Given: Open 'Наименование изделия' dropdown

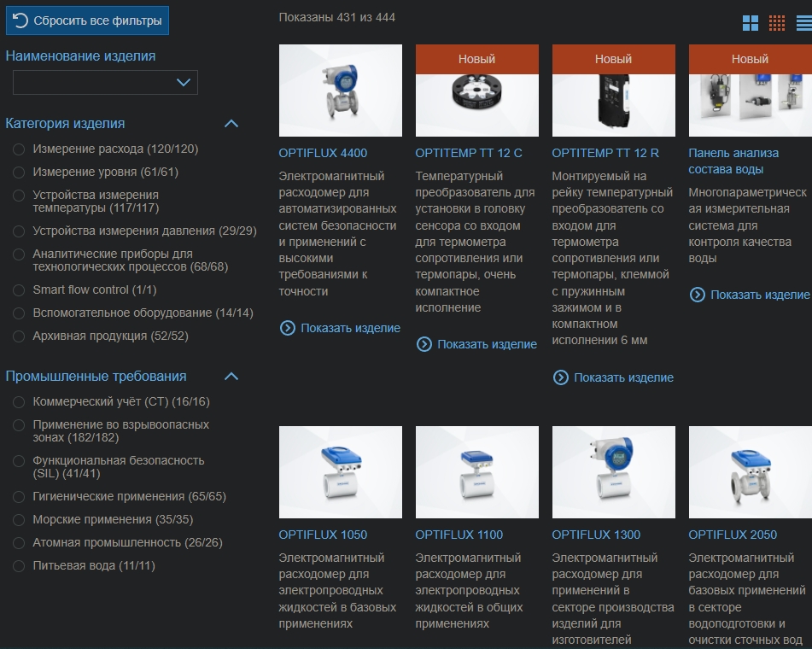Looking at the screenshot, I should pyautogui.click(x=105, y=82).
